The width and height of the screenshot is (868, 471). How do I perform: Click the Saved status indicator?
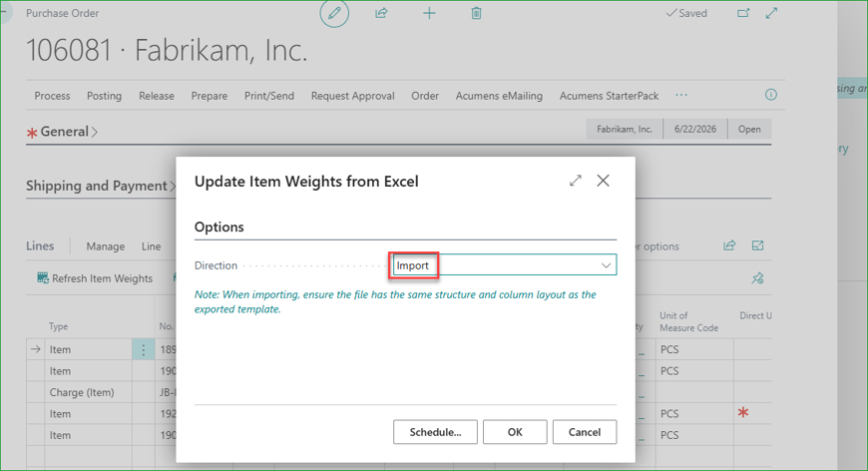coord(686,13)
